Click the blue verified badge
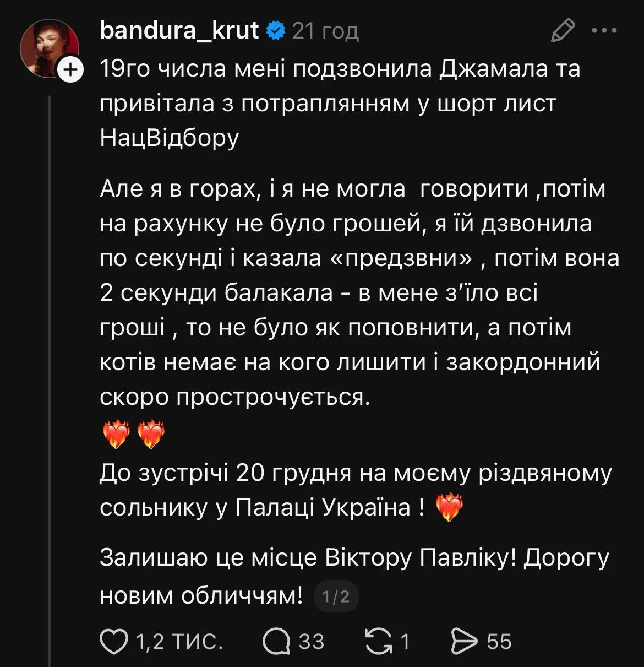644x667 pixels. [x=276, y=31]
